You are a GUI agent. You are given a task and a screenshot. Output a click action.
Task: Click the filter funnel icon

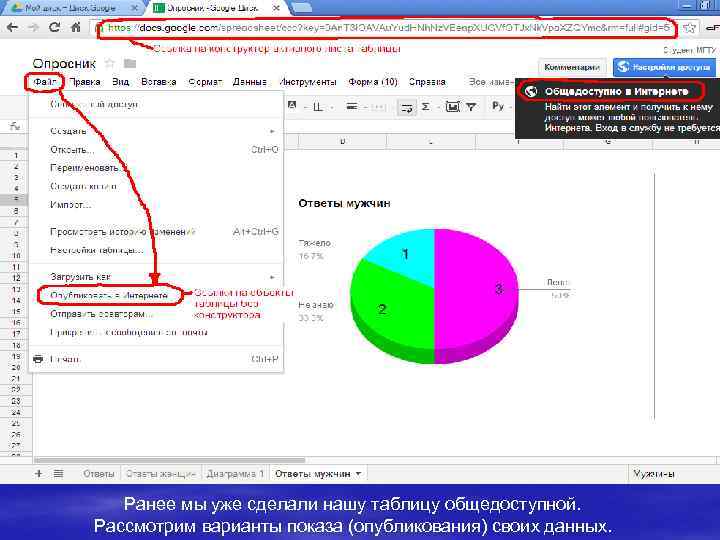coord(471,107)
